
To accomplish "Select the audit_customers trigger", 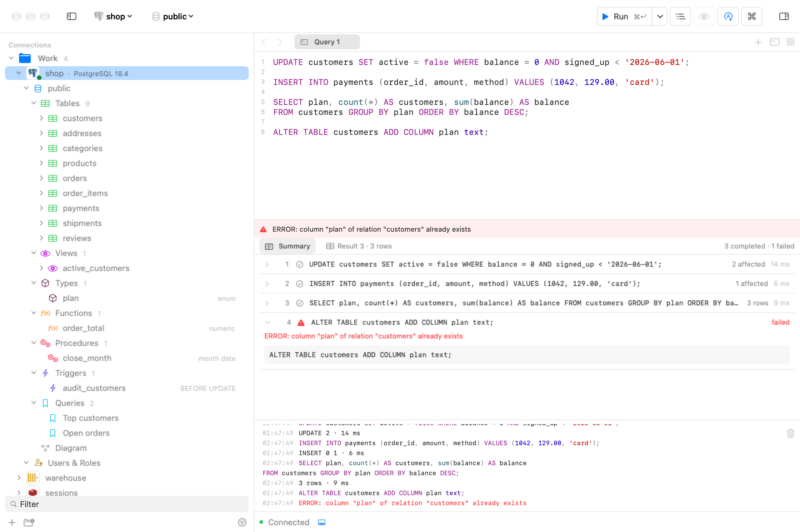I will pos(94,388).
